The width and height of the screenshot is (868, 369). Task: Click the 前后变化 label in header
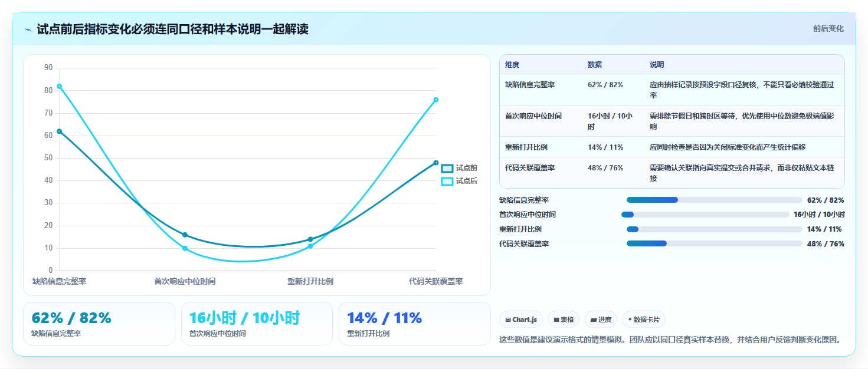(x=828, y=28)
